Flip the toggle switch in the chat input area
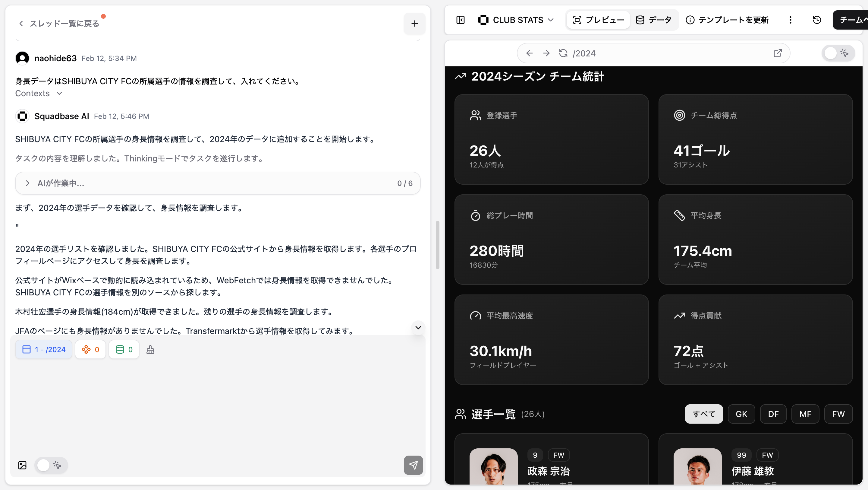Image resolution: width=868 pixels, height=490 pixels. (x=50, y=465)
